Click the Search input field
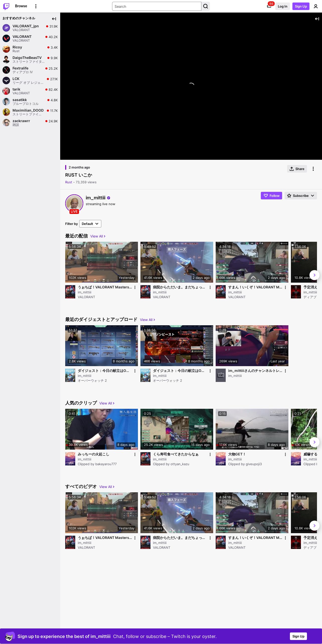 (157, 6)
